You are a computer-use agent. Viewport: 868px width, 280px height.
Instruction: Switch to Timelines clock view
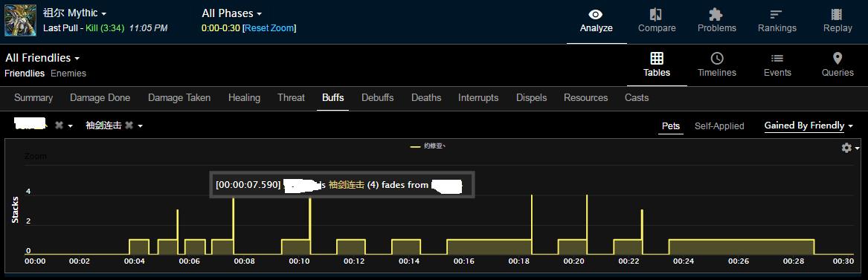(x=717, y=59)
